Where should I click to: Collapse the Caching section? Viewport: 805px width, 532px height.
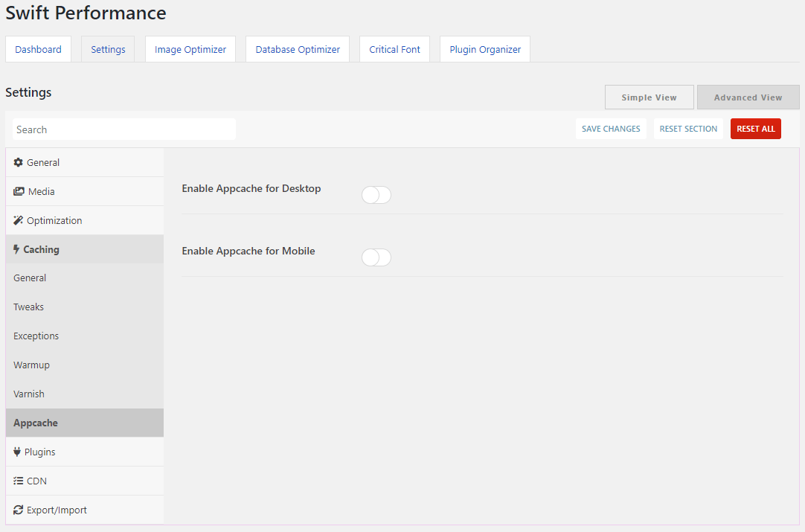[85, 249]
